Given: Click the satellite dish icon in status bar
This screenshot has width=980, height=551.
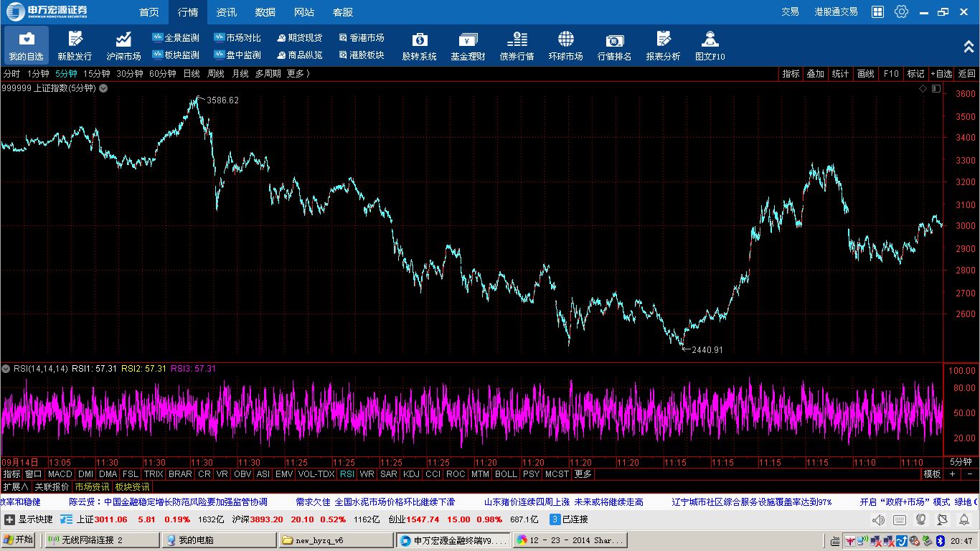Looking at the screenshot, I should click(943, 519).
